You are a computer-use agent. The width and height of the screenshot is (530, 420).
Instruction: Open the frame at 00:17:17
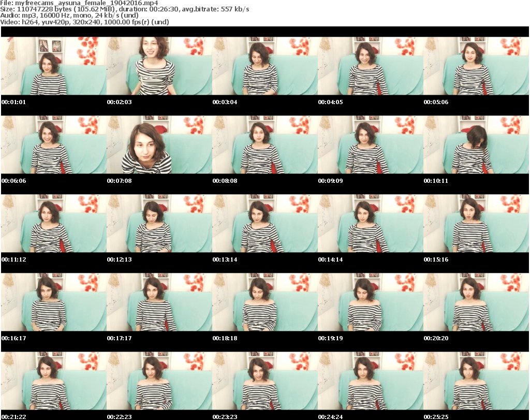click(x=159, y=302)
